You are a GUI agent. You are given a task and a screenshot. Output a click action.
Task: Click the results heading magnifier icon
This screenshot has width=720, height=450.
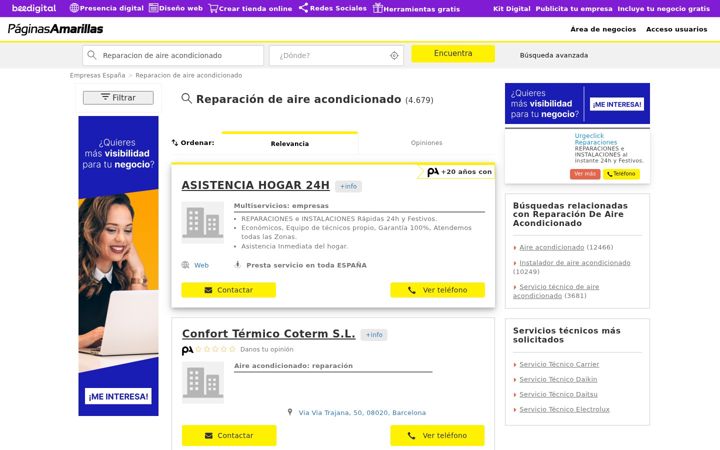(186, 98)
